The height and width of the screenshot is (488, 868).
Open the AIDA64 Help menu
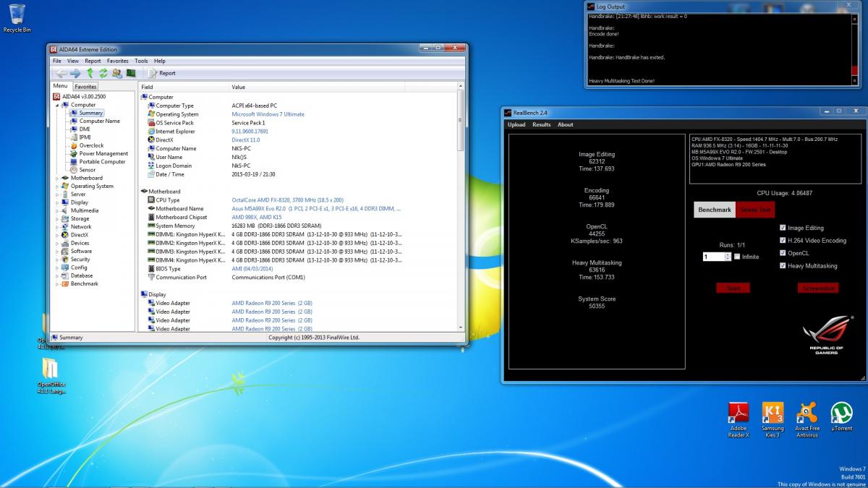coord(159,61)
